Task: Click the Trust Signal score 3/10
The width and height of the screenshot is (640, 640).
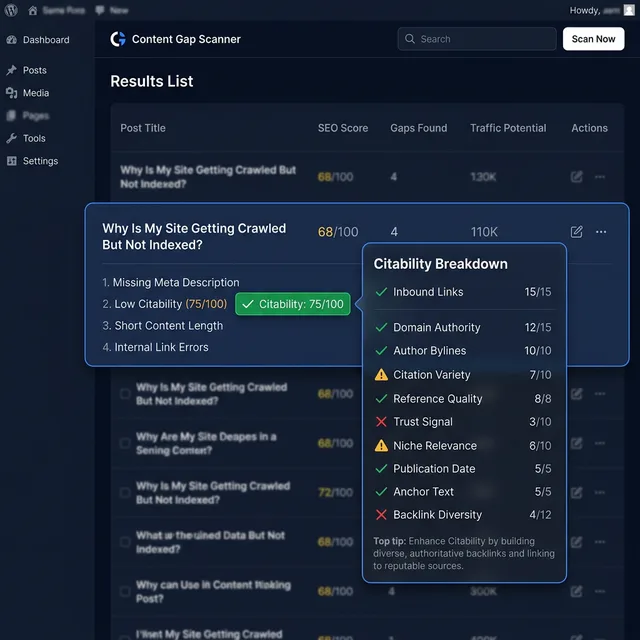Action: point(540,422)
